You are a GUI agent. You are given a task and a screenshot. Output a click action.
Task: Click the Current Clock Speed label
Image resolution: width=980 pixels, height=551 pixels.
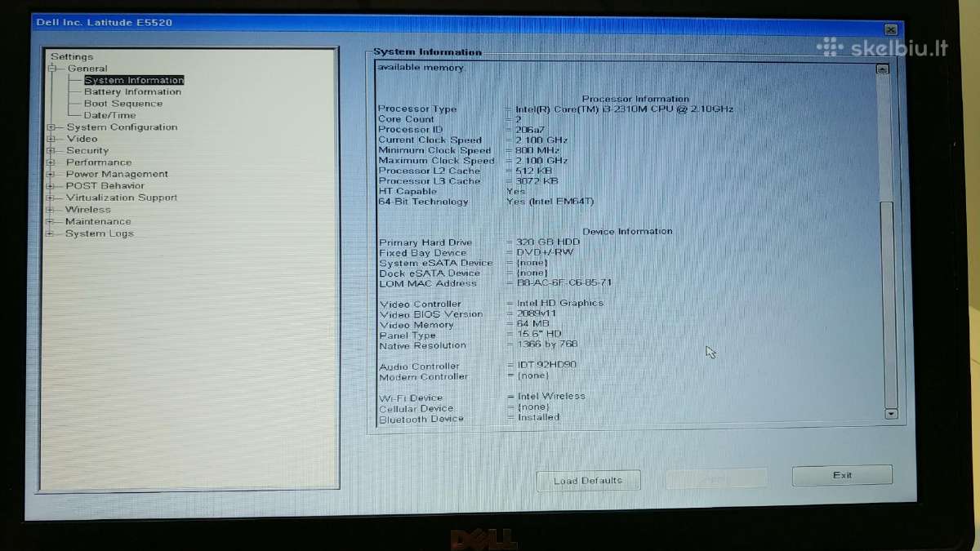[x=430, y=140]
